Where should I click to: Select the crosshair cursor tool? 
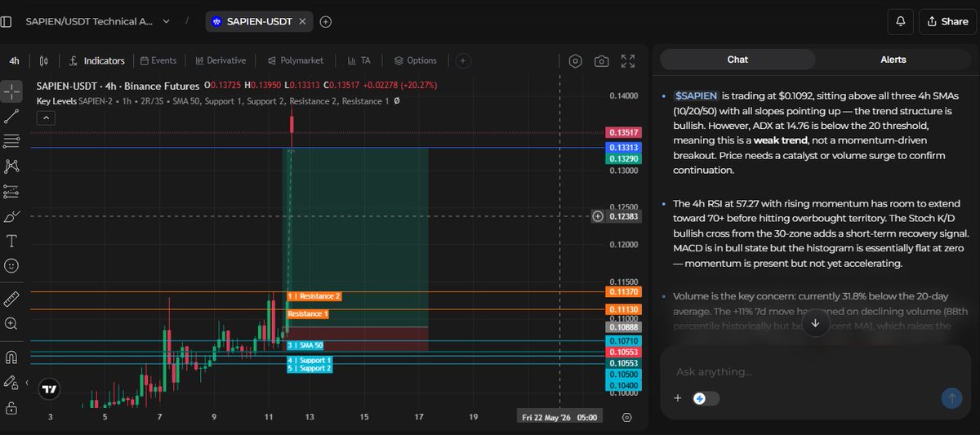[11, 91]
